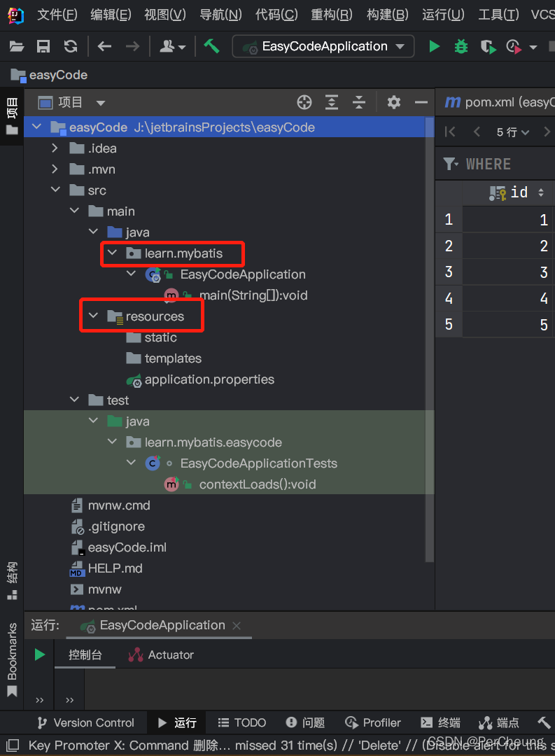Open the 文件(F) menu

(x=57, y=15)
